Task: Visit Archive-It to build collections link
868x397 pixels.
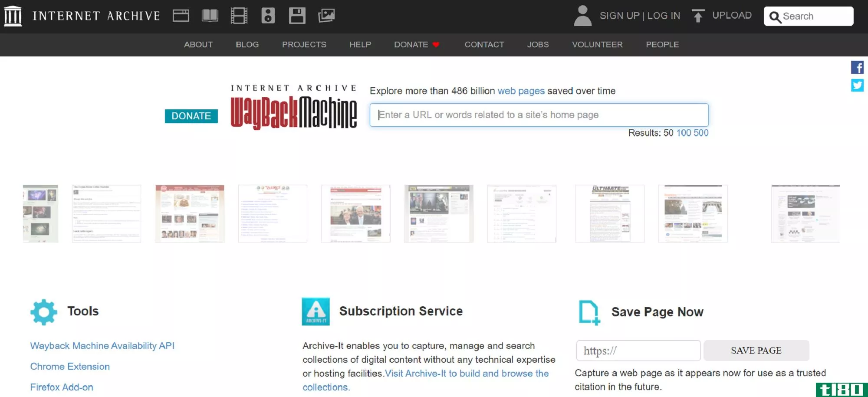Action: [467, 374]
